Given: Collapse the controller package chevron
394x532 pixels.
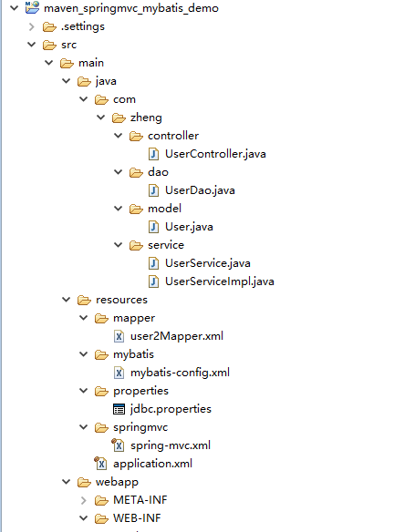Looking at the screenshot, I should [x=119, y=136].
